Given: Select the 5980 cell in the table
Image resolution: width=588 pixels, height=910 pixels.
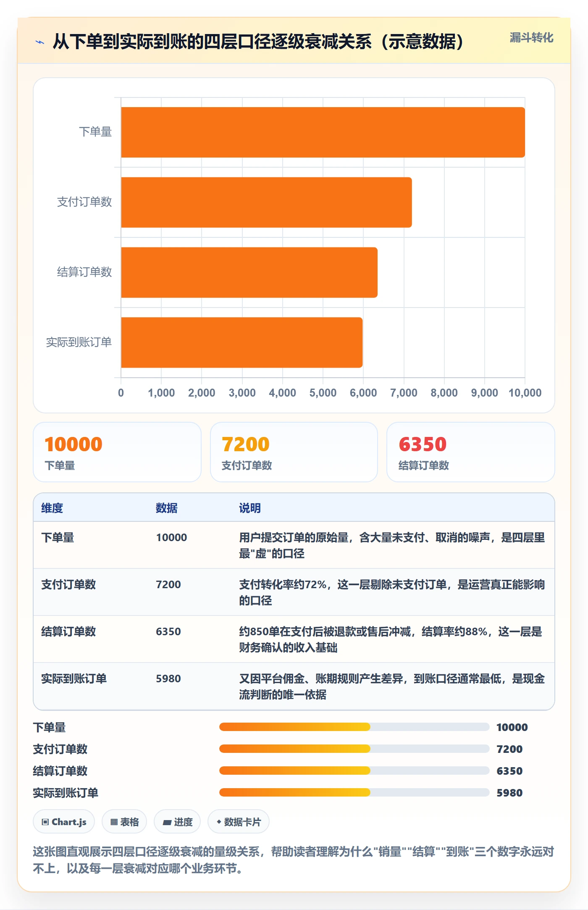Looking at the screenshot, I should [168, 679].
